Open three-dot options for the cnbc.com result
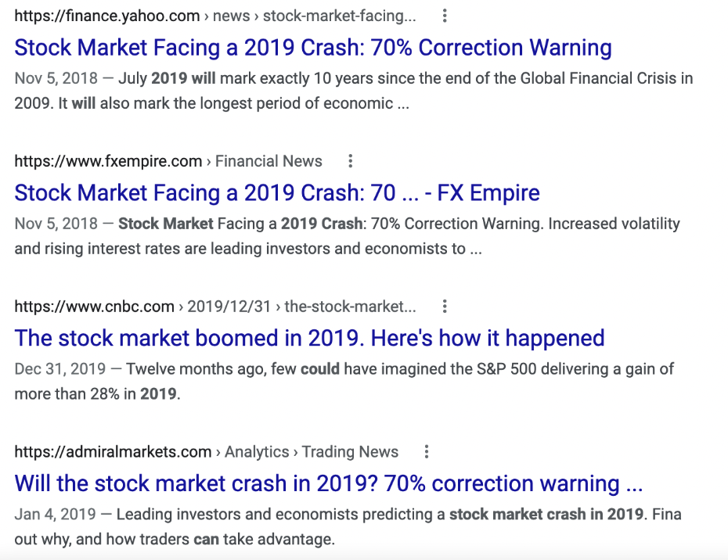The image size is (728, 560). pos(445,307)
